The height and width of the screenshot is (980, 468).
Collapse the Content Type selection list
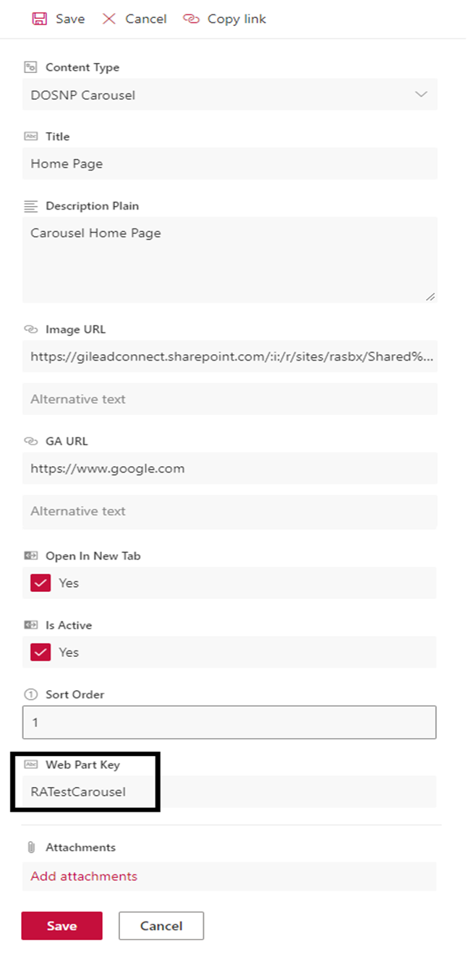pos(422,94)
